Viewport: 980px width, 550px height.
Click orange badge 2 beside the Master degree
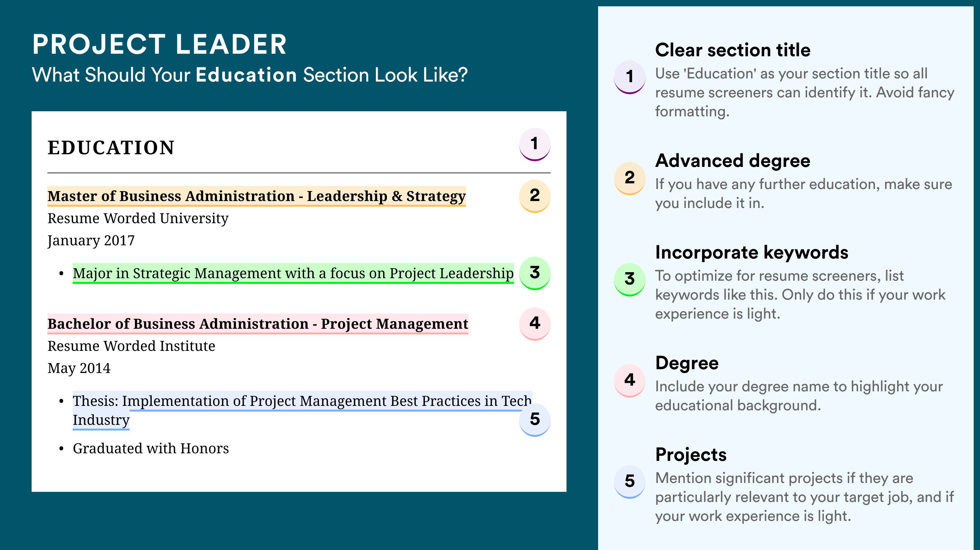coord(535,196)
